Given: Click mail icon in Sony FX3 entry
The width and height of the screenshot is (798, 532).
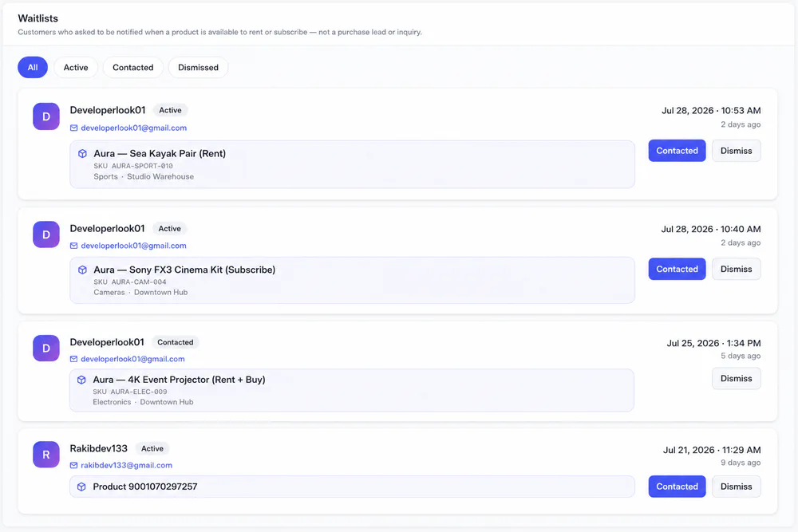Looking at the screenshot, I should [73, 246].
